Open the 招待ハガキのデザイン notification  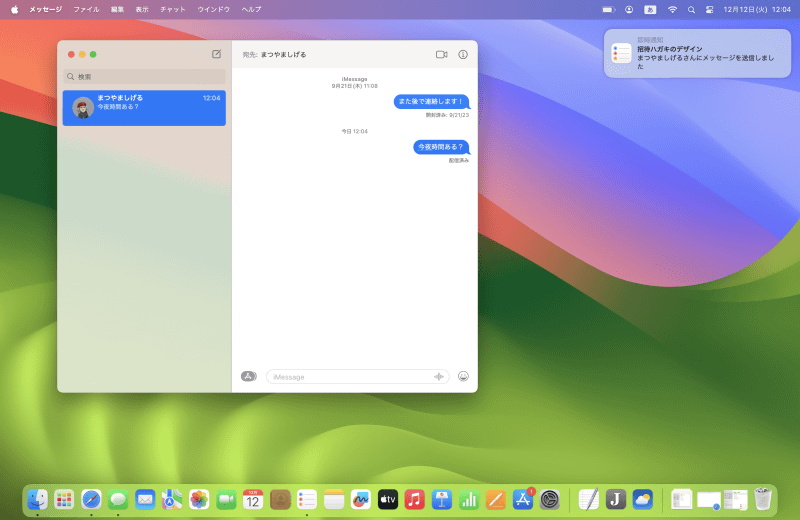(697, 53)
